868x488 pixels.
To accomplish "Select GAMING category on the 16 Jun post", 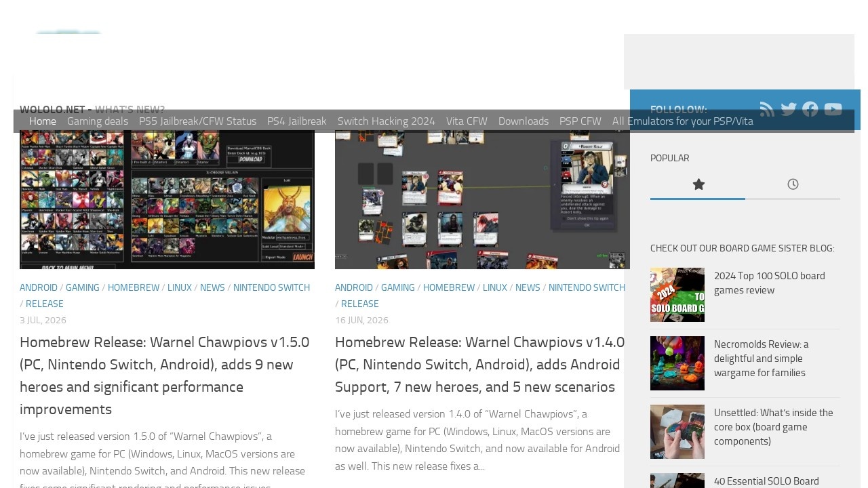I will tap(398, 287).
